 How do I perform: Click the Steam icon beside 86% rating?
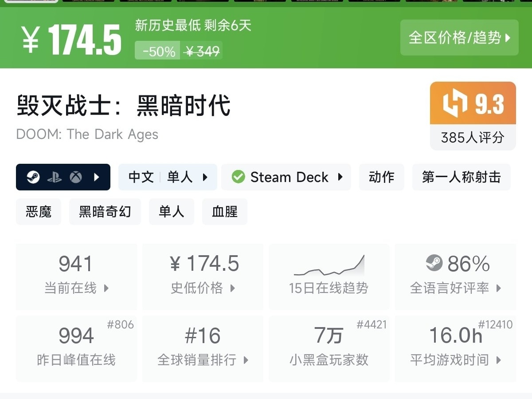click(x=434, y=263)
